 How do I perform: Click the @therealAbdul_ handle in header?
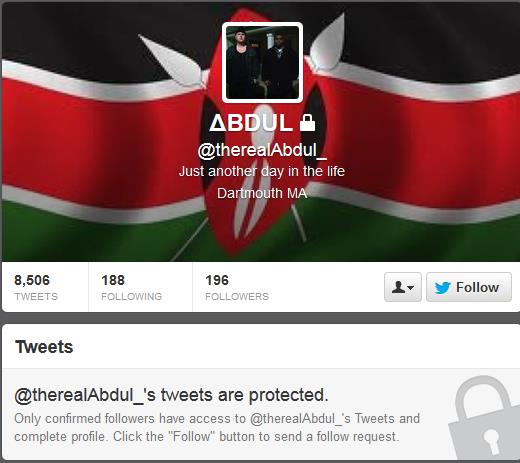point(262,150)
